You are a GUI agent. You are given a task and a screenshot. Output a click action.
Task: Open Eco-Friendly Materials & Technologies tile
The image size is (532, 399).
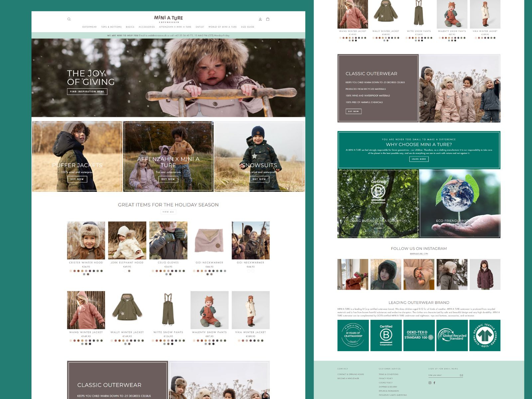pos(460,203)
